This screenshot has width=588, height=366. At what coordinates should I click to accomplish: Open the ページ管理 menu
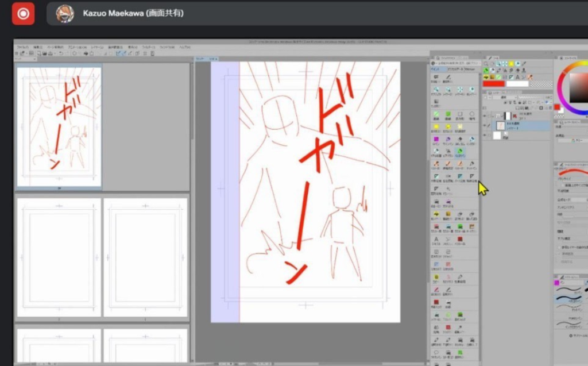pos(56,47)
